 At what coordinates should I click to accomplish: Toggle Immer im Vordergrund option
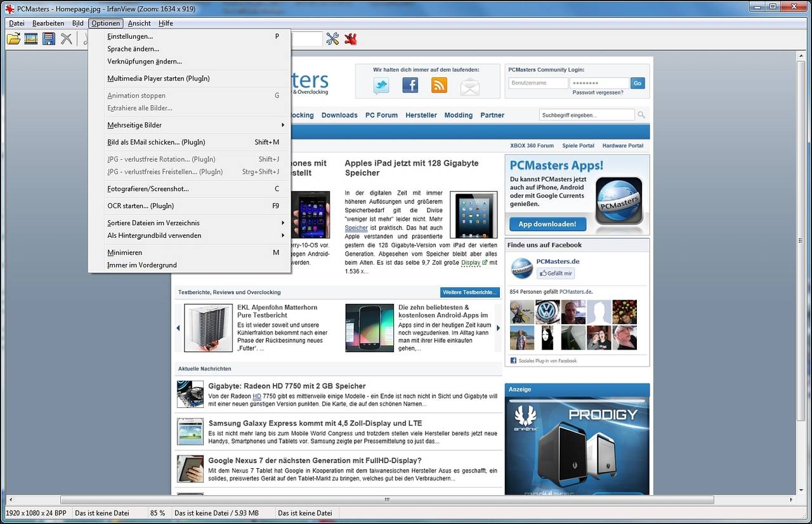coord(190,265)
